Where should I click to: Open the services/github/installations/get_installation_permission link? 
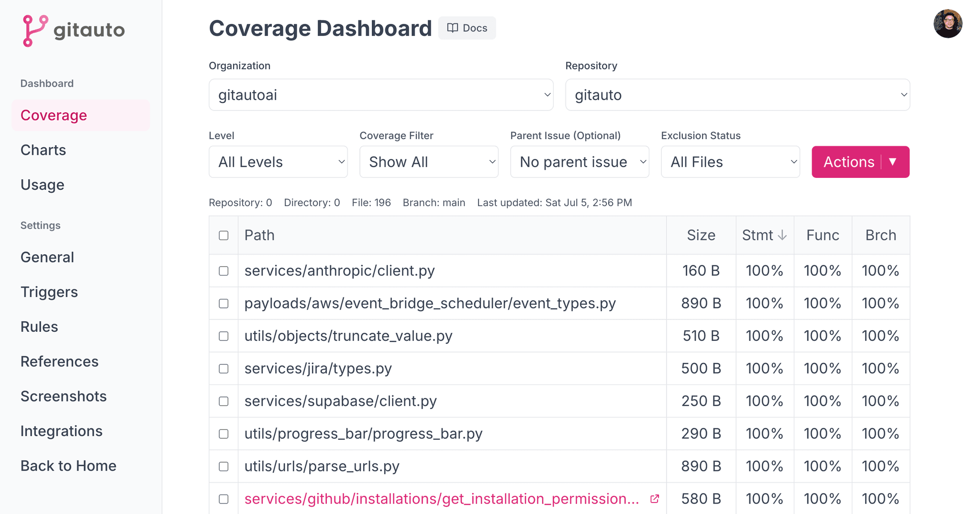pyautogui.click(x=442, y=499)
